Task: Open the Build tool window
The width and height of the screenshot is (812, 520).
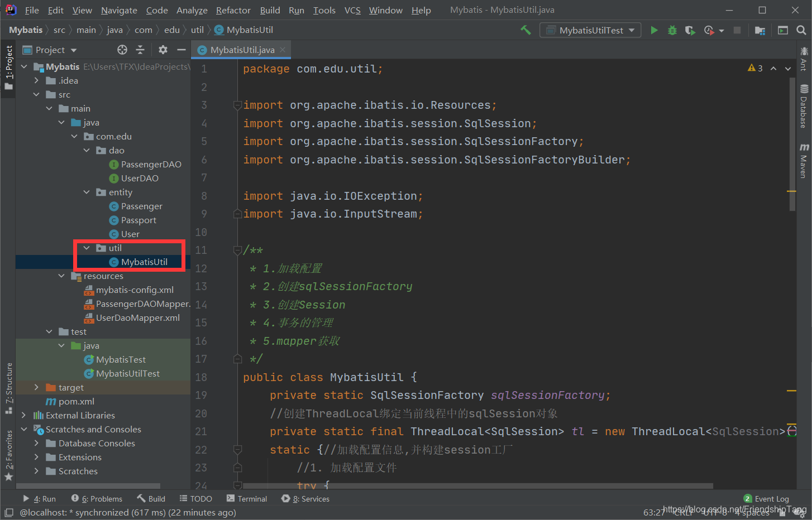Action: (x=151, y=499)
